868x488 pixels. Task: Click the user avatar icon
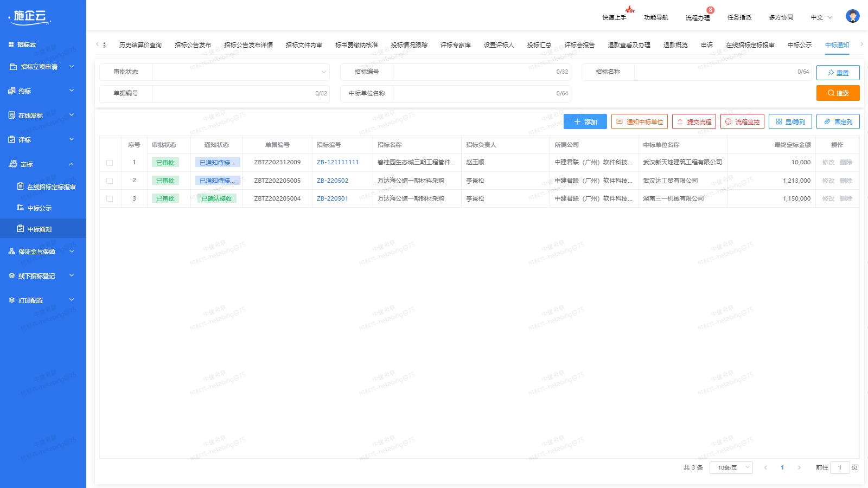pos(852,16)
